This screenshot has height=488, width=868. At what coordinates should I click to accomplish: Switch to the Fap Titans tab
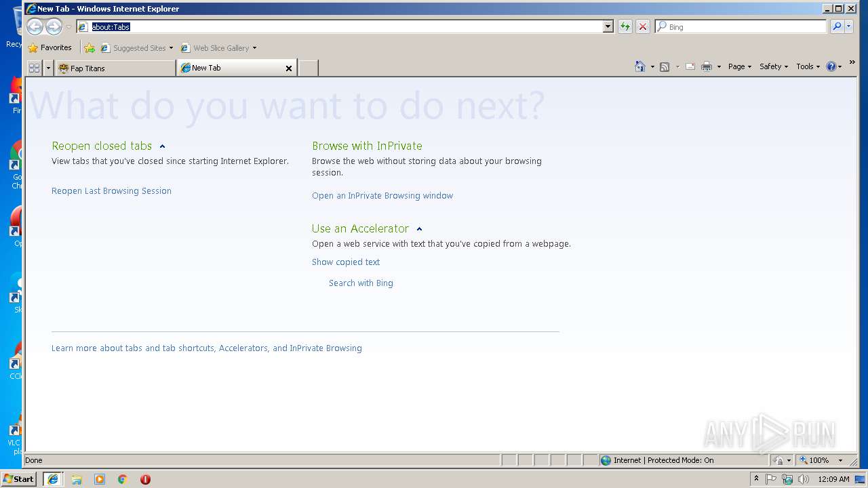(114, 68)
